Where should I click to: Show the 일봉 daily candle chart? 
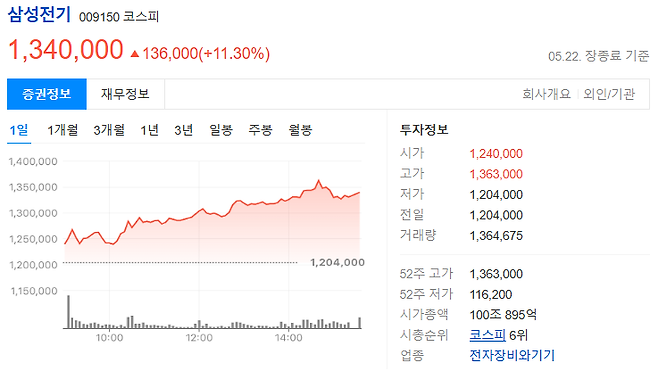pos(221,130)
